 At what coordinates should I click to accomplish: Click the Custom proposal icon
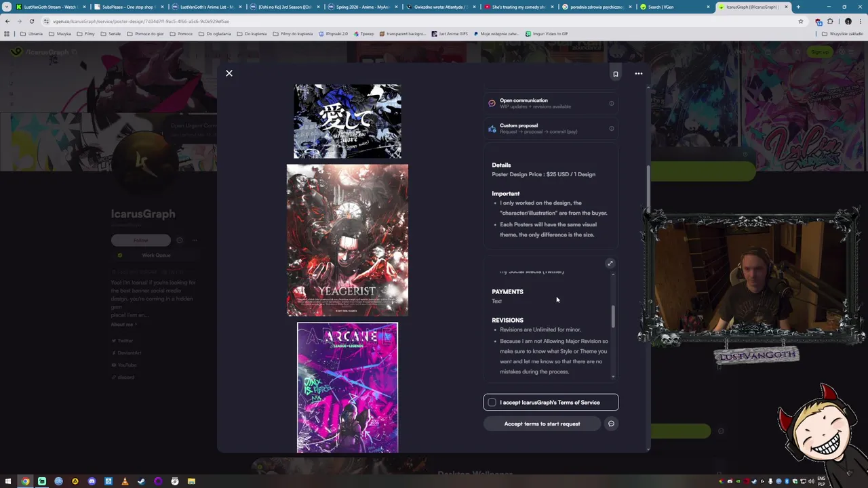(492, 128)
